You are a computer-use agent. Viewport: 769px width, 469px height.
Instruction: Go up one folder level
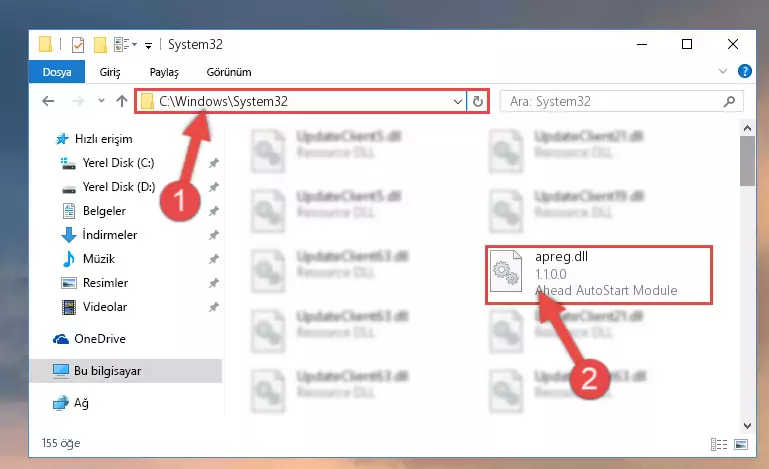(122, 101)
